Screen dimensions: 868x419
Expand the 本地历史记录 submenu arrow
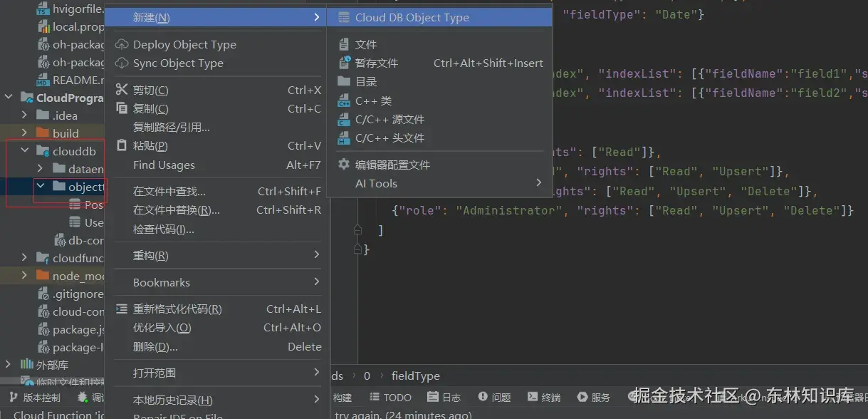[317, 400]
